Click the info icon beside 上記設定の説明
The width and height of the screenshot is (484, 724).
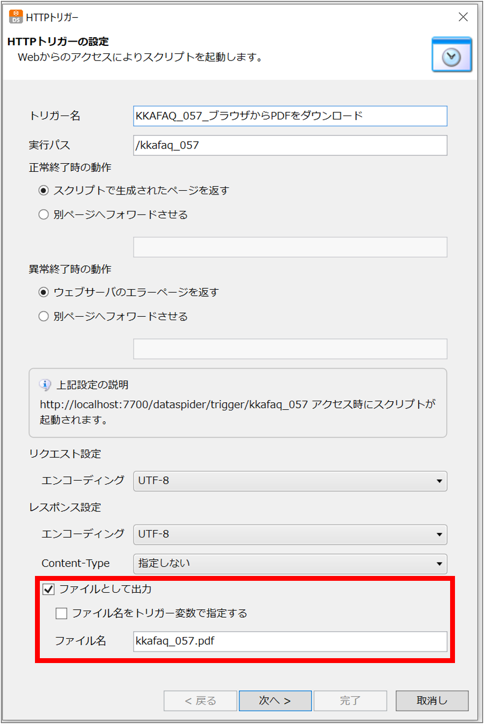tap(45, 385)
